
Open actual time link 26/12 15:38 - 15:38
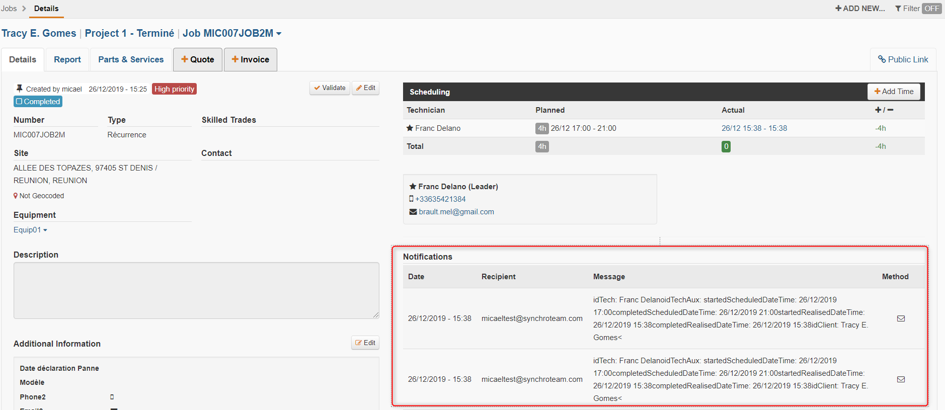[754, 128]
